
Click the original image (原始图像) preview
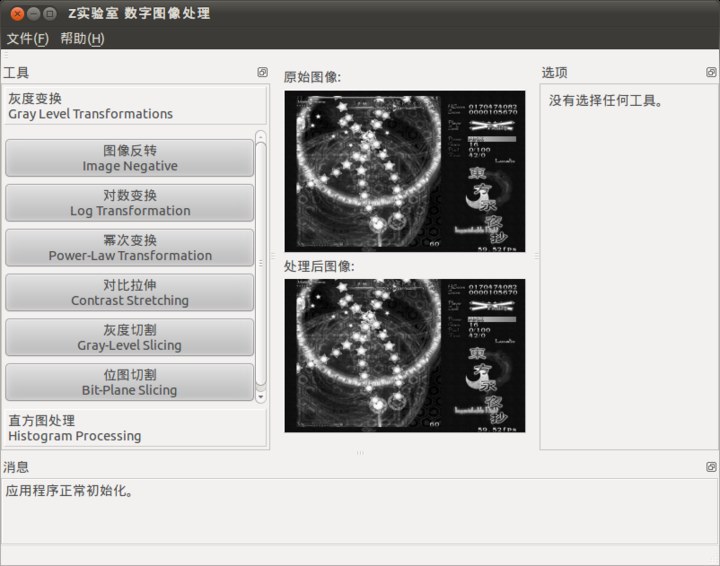point(404,170)
